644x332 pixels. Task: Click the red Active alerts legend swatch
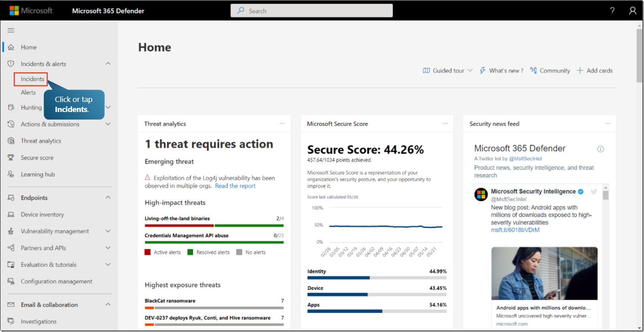pos(148,252)
